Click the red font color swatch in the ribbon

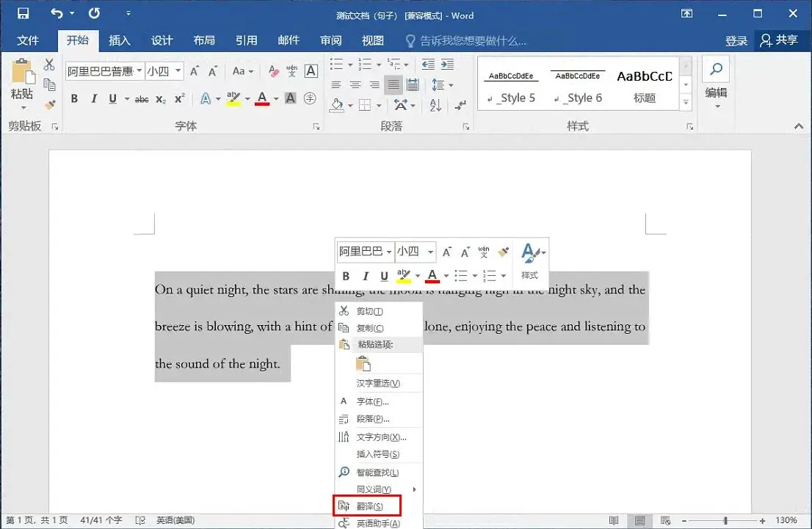click(262, 99)
